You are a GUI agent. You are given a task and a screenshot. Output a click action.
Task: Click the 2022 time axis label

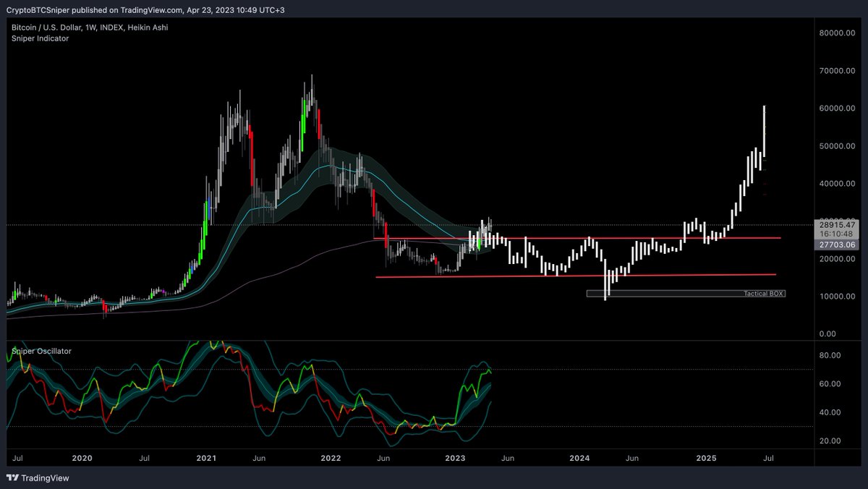click(x=331, y=459)
